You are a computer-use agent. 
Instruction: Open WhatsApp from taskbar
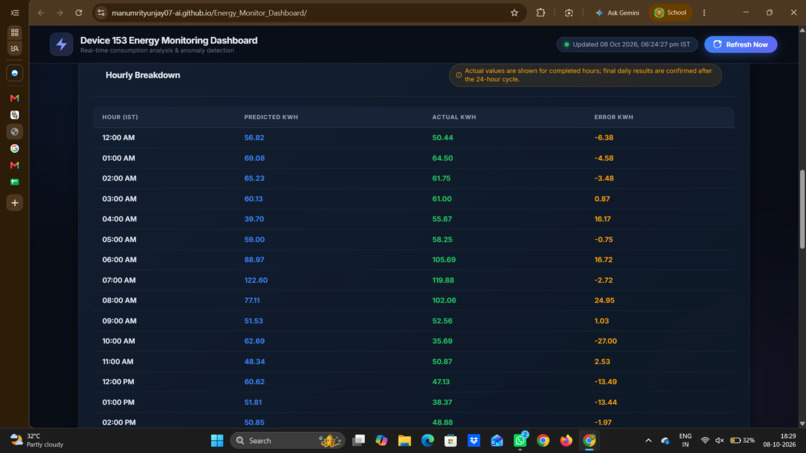520,441
